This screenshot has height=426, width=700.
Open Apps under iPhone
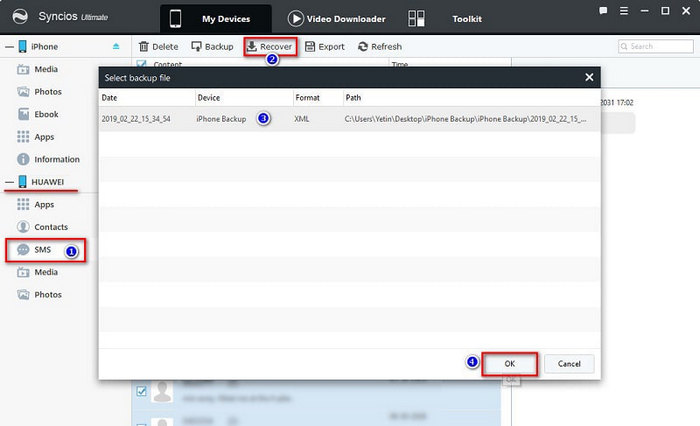tap(36, 137)
